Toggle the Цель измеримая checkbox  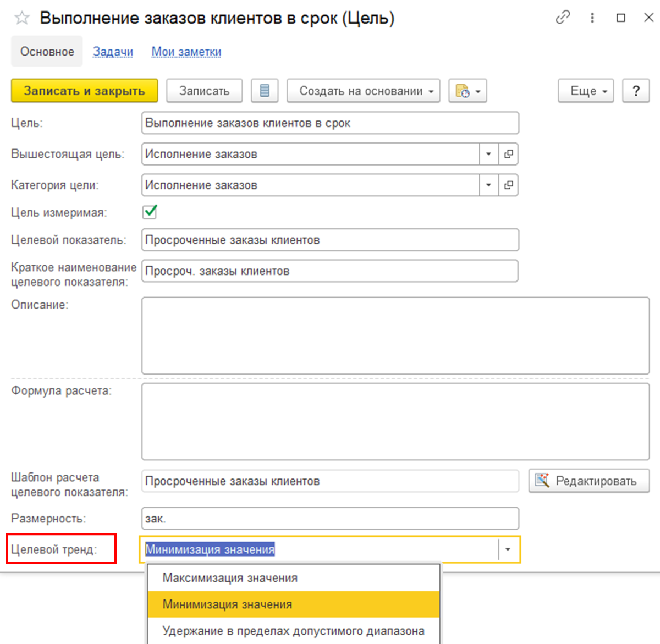150,212
